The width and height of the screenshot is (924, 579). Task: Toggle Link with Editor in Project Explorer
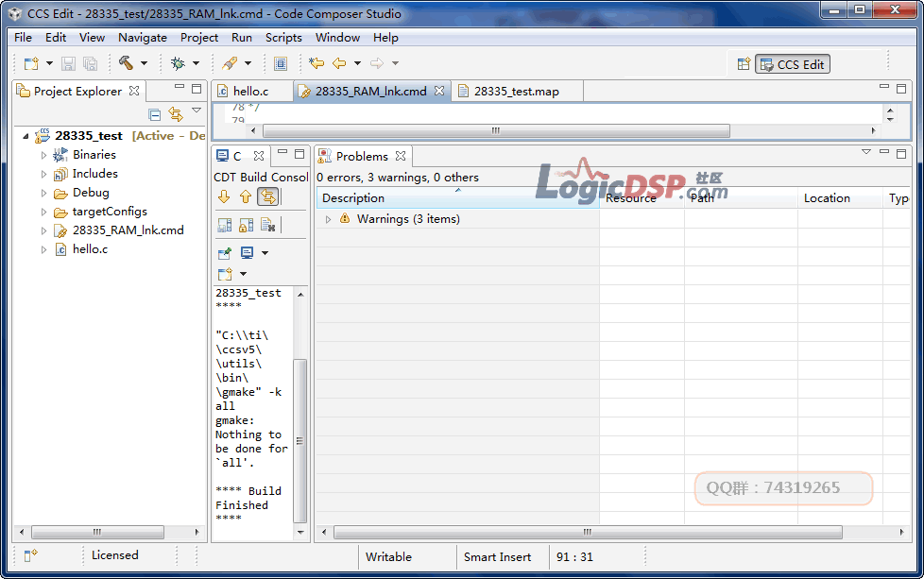point(176,114)
